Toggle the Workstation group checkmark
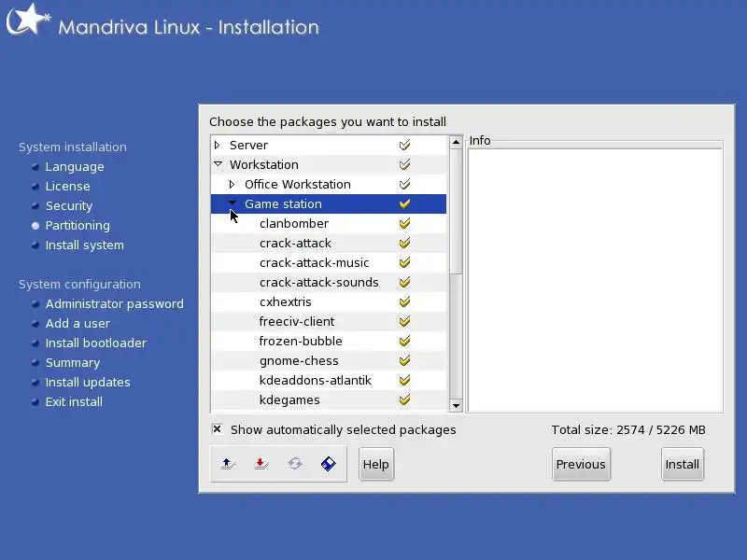This screenshot has height=560, width=747. point(404,165)
